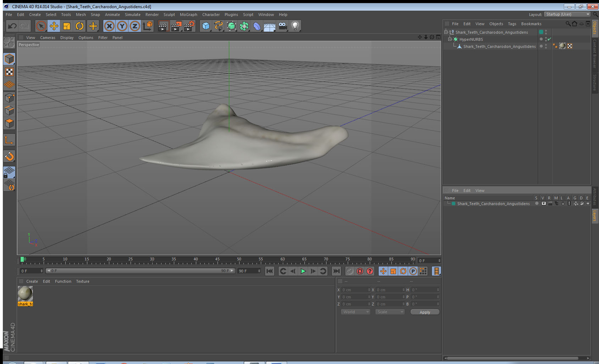Add a Cube primitive object
599x364 pixels.
pos(206,26)
